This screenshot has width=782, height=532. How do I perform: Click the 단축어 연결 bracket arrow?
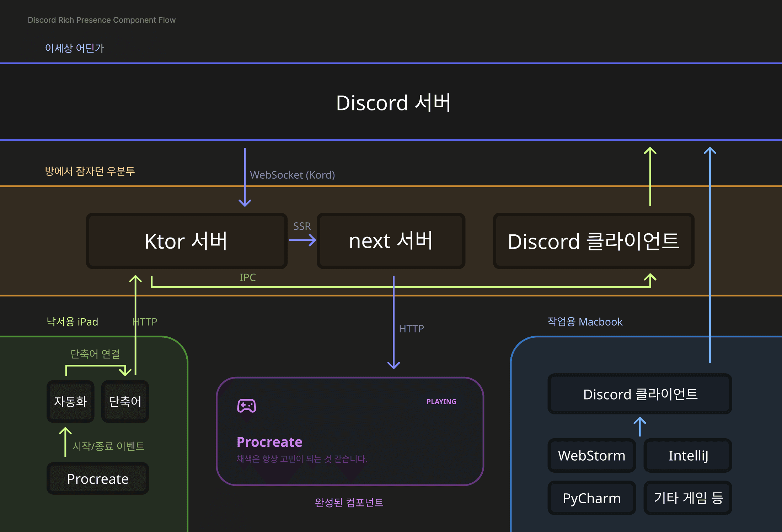(x=95, y=367)
